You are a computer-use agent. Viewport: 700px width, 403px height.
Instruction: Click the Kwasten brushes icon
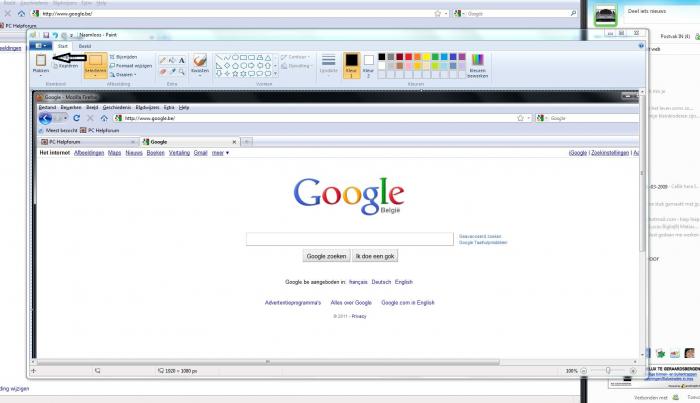coord(200,60)
